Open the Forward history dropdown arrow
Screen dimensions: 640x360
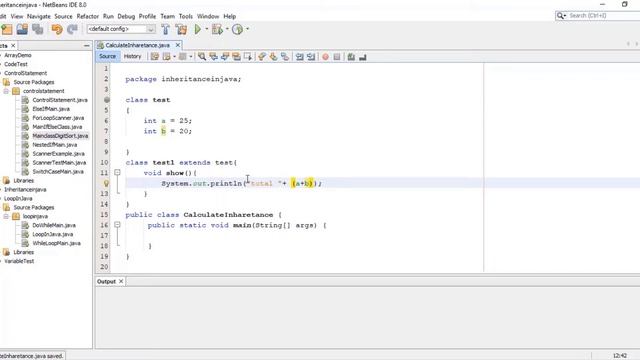click(191, 57)
